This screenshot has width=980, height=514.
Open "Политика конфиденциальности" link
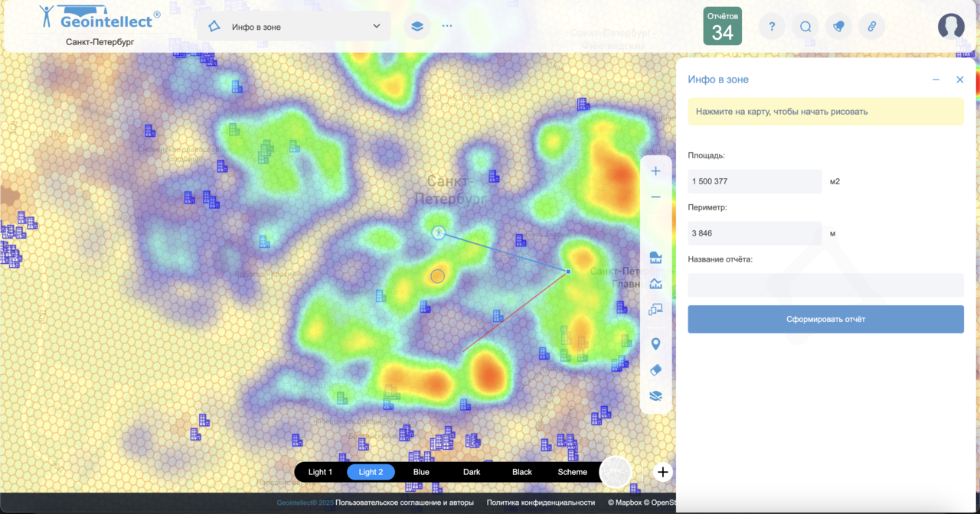coord(541,503)
